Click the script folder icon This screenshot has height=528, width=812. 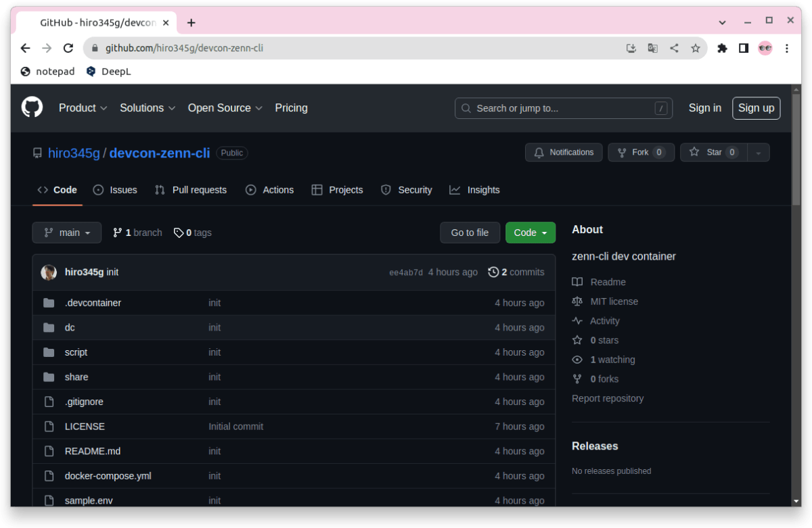click(49, 352)
